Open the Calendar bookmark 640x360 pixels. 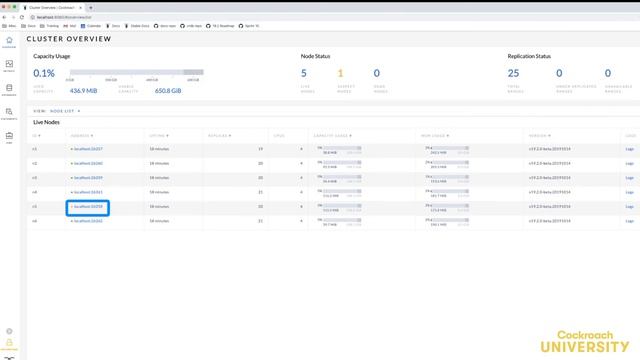click(91, 26)
